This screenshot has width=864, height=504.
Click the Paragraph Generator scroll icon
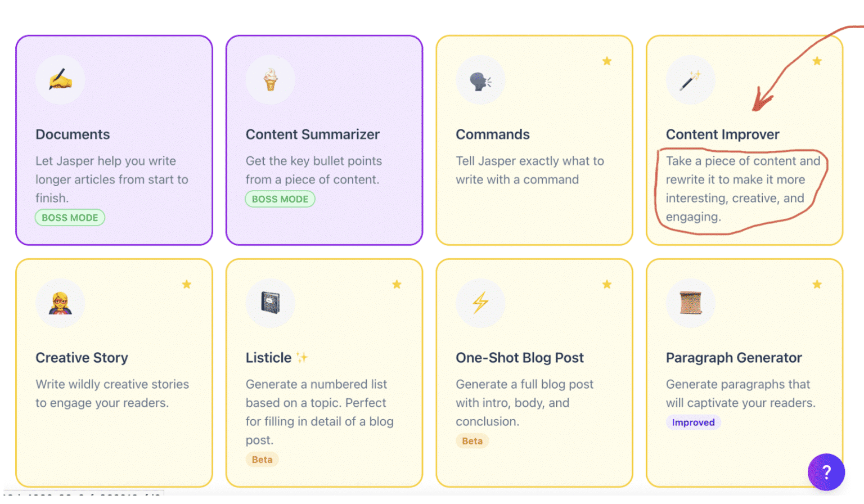click(691, 303)
